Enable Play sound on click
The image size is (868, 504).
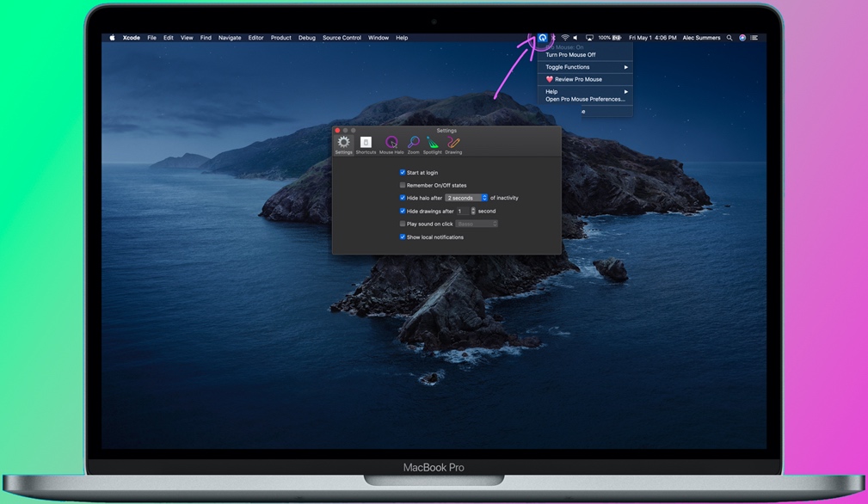point(402,224)
